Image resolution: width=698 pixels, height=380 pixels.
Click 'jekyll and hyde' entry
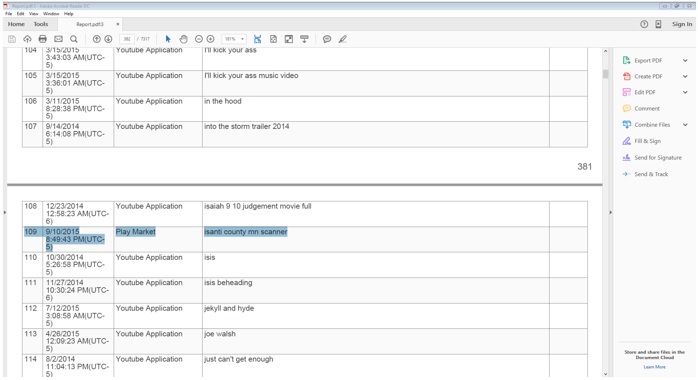229,308
